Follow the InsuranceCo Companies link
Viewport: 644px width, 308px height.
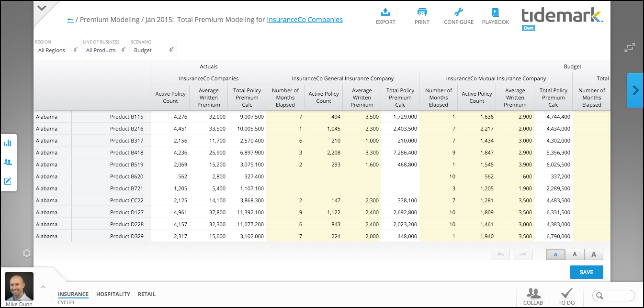tap(305, 20)
